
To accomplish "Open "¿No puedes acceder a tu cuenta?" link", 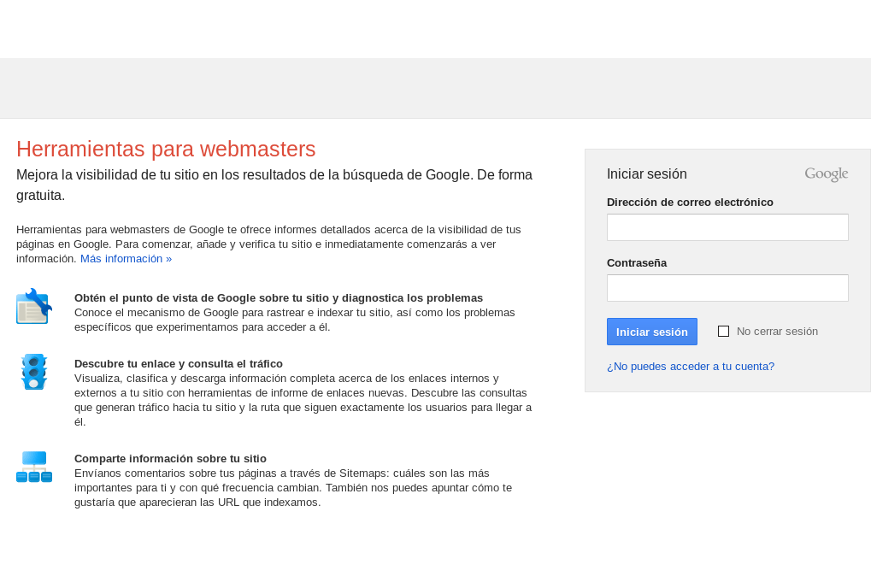I will [x=690, y=367].
